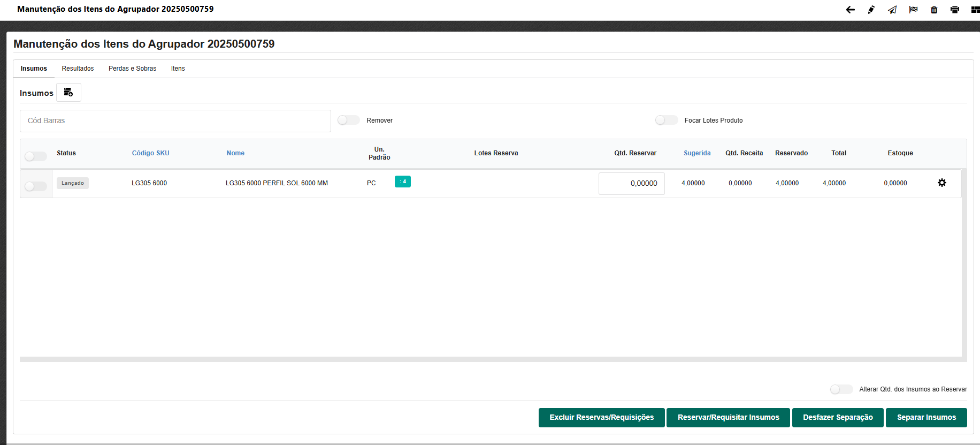The height and width of the screenshot is (445, 980).
Task: Open the Perdas e Sobras tab
Action: click(132, 69)
